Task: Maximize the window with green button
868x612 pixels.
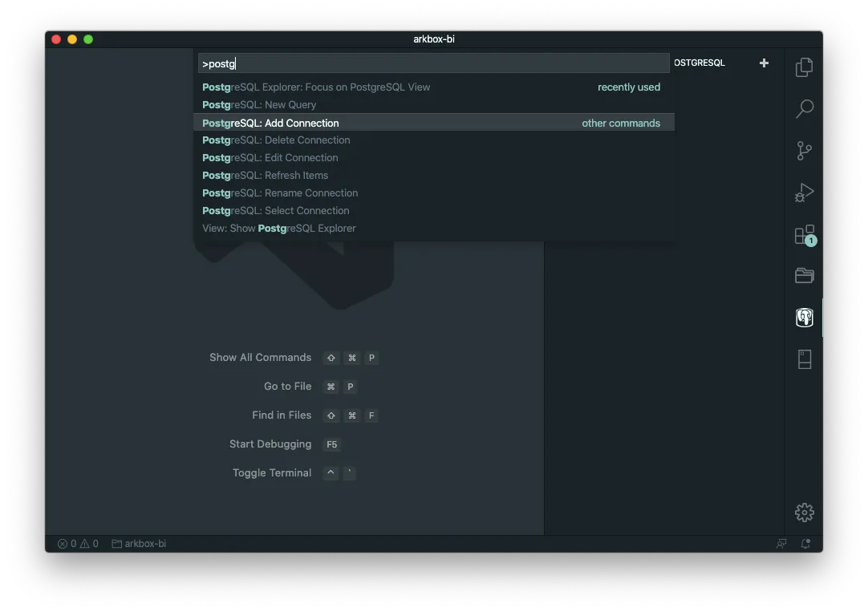Action: point(88,39)
